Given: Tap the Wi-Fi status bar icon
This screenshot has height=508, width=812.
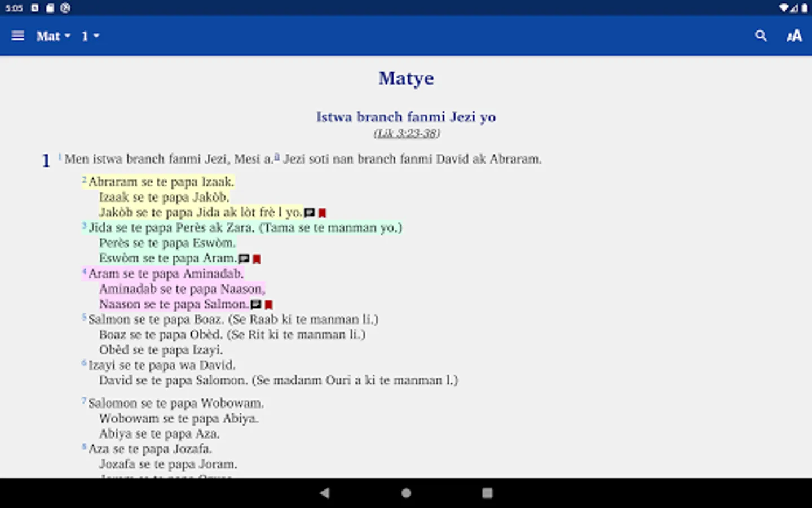Looking at the screenshot, I should [x=784, y=8].
